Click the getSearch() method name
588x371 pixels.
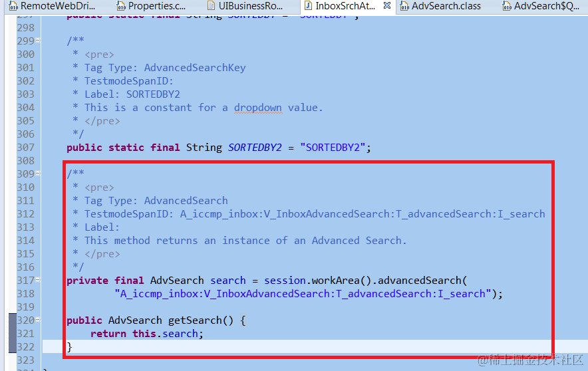pyautogui.click(x=201, y=320)
